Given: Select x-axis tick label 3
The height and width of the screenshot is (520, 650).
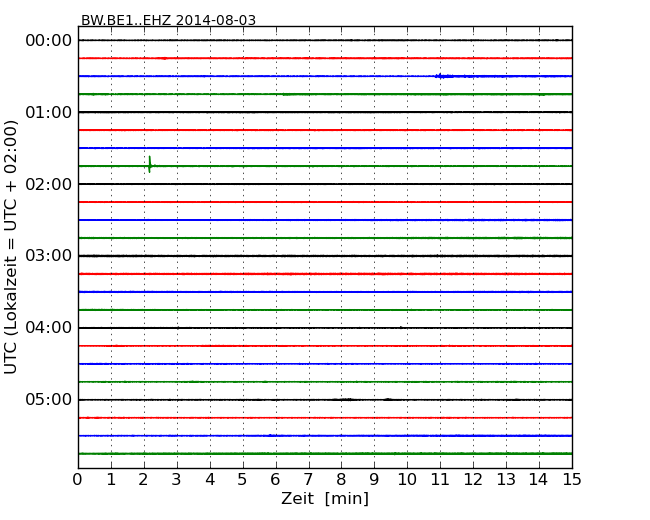Looking at the screenshot, I should [177, 480].
